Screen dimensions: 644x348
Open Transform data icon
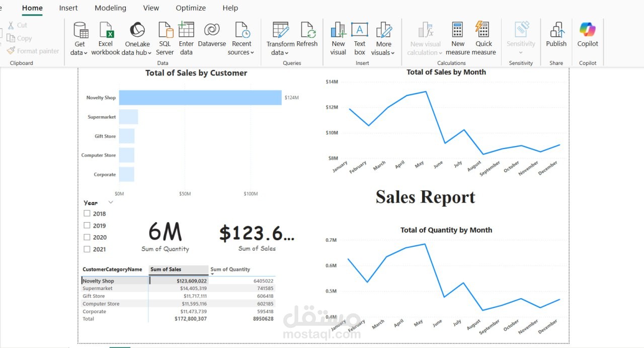[281, 30]
